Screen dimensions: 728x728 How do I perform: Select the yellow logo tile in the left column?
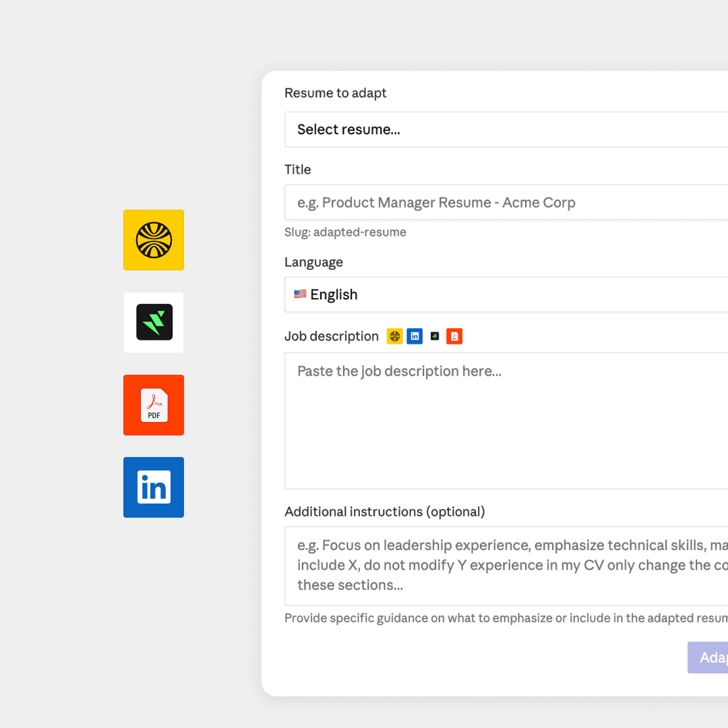(x=153, y=240)
